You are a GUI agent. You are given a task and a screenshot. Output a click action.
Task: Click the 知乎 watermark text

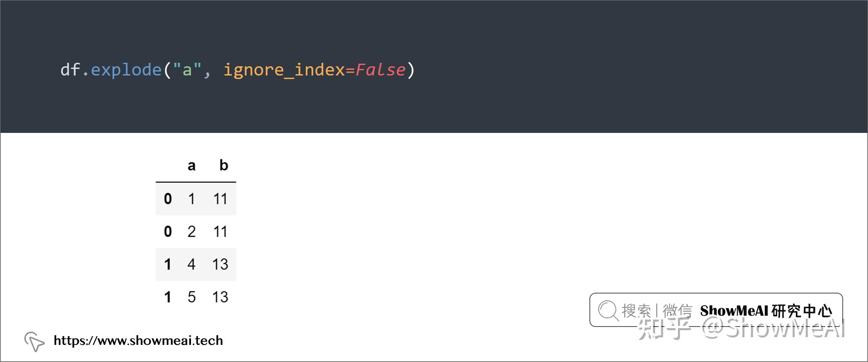664,329
